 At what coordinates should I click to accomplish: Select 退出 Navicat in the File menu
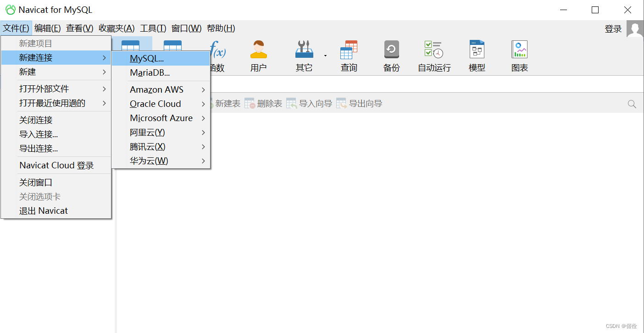tap(56, 211)
